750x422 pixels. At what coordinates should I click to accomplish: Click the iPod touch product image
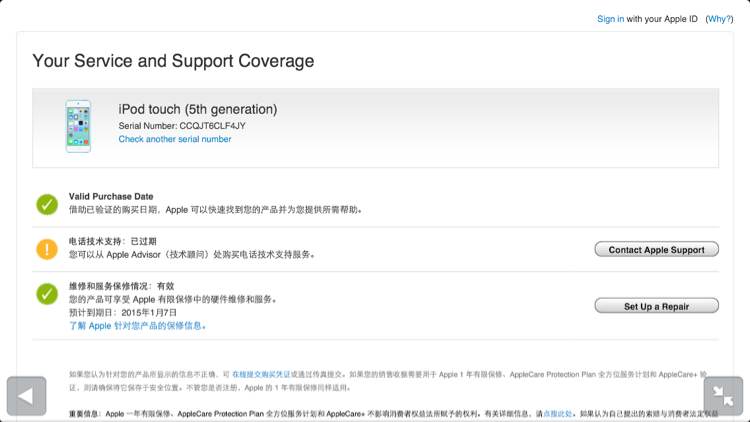click(78, 126)
